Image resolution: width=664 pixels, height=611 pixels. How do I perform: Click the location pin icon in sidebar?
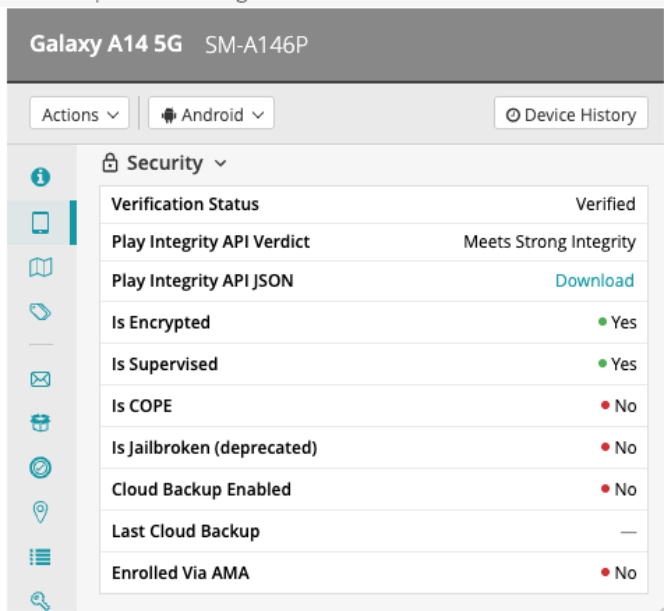coord(40,512)
